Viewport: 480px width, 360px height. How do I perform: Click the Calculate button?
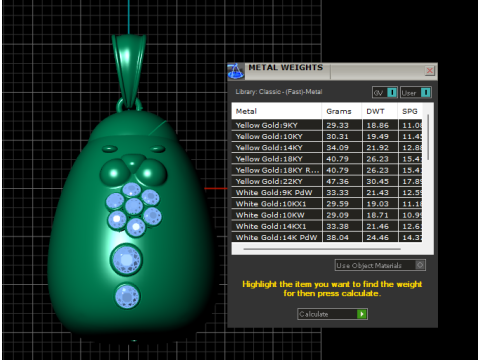click(x=332, y=314)
